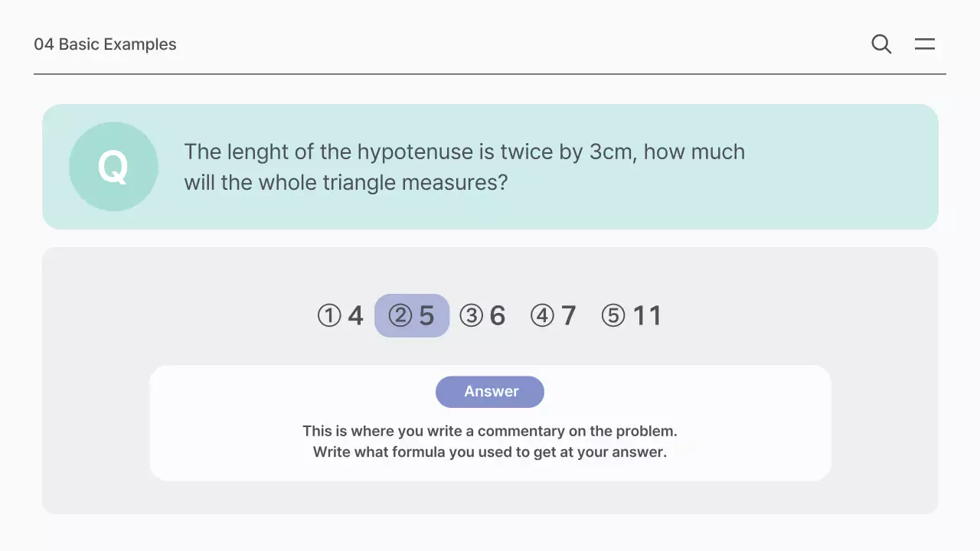The width and height of the screenshot is (980, 551).
Task: Click "This is where you write a commentary" line
Action: tap(490, 431)
